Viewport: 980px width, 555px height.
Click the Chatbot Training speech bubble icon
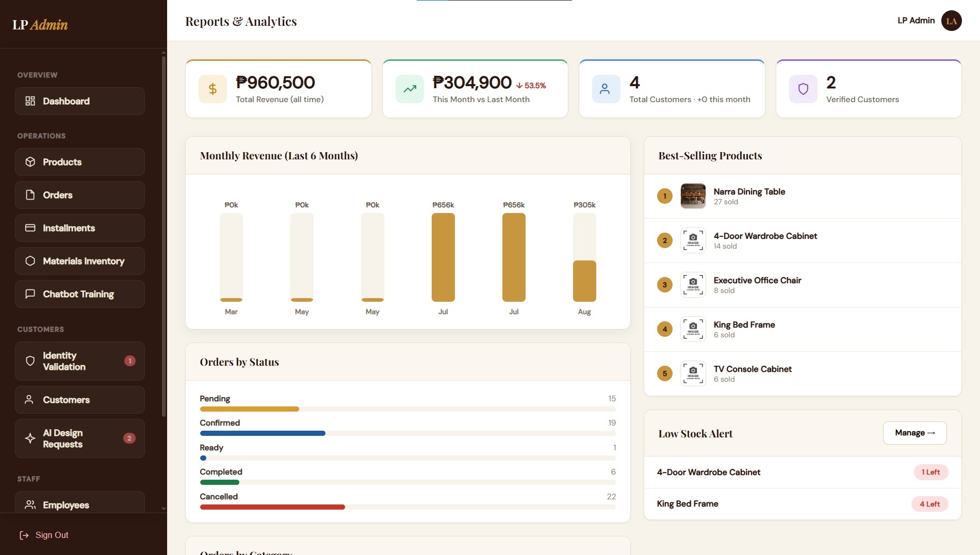coord(30,294)
